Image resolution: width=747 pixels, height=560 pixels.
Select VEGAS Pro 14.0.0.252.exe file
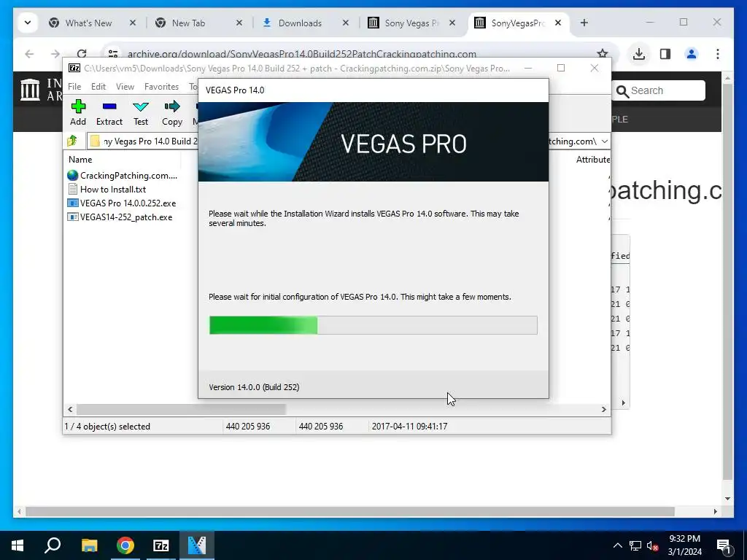click(x=122, y=203)
